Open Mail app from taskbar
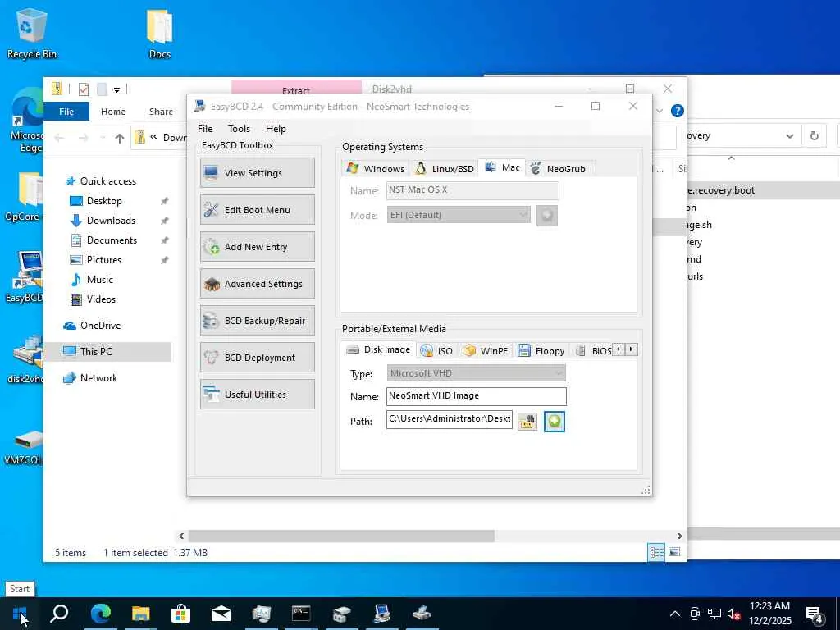The height and width of the screenshot is (630, 840). click(221, 614)
